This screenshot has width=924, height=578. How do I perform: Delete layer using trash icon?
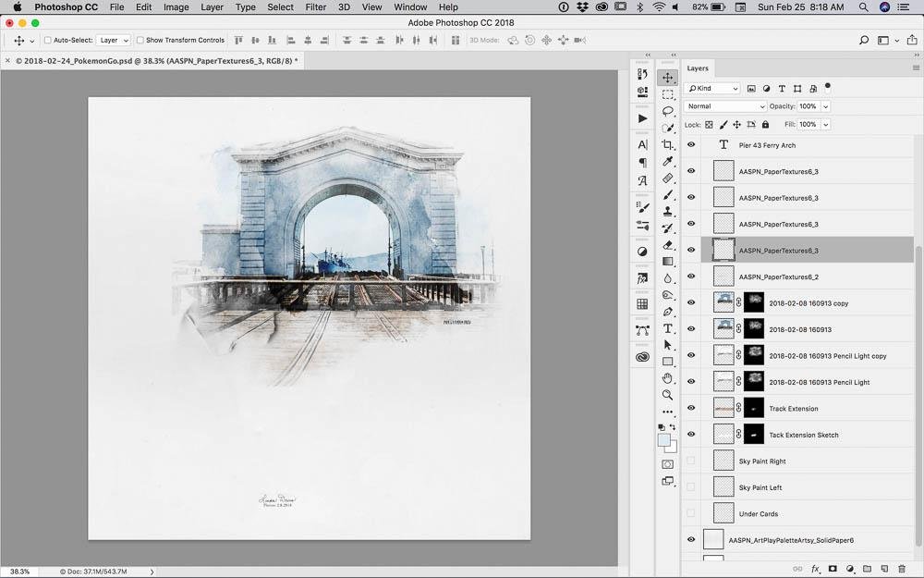(902, 569)
